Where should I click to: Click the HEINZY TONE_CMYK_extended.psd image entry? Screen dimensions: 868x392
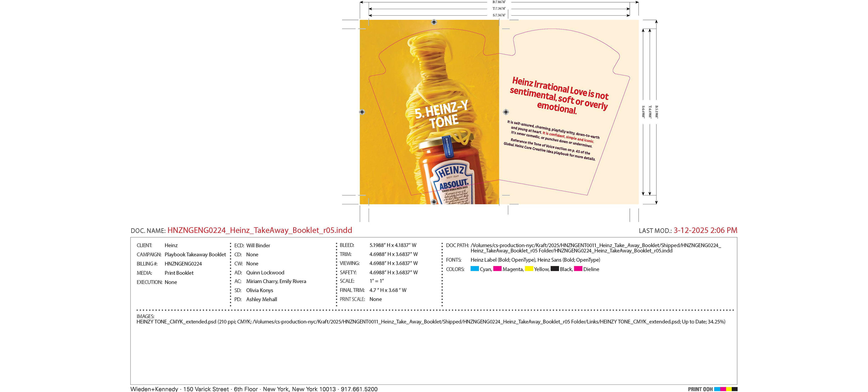[x=431, y=322]
